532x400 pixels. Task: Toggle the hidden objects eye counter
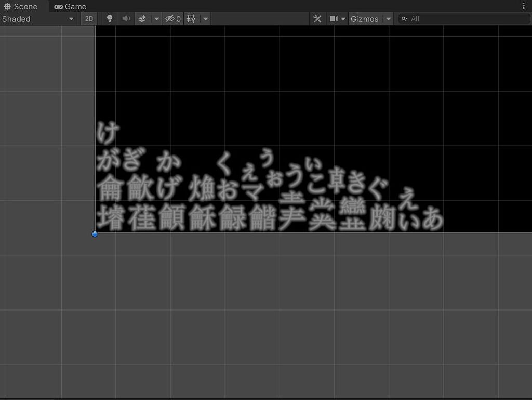click(172, 19)
